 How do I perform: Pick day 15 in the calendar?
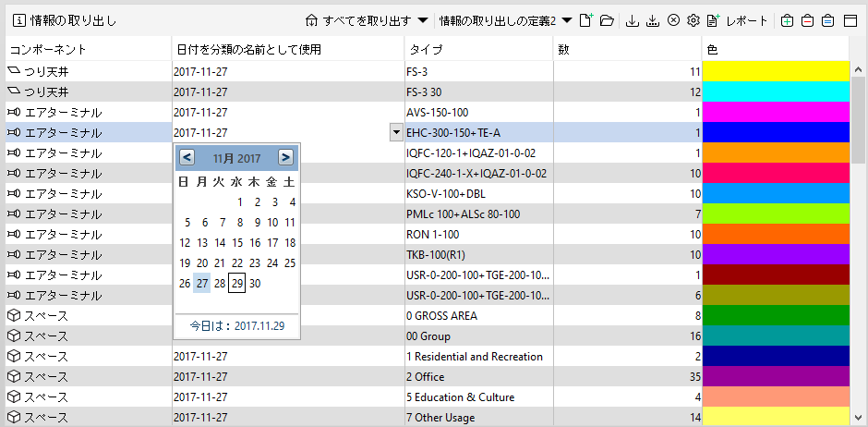tap(237, 242)
